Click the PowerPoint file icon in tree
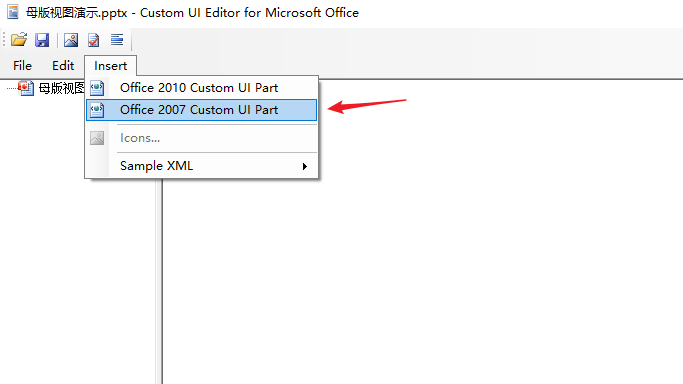 point(26,88)
